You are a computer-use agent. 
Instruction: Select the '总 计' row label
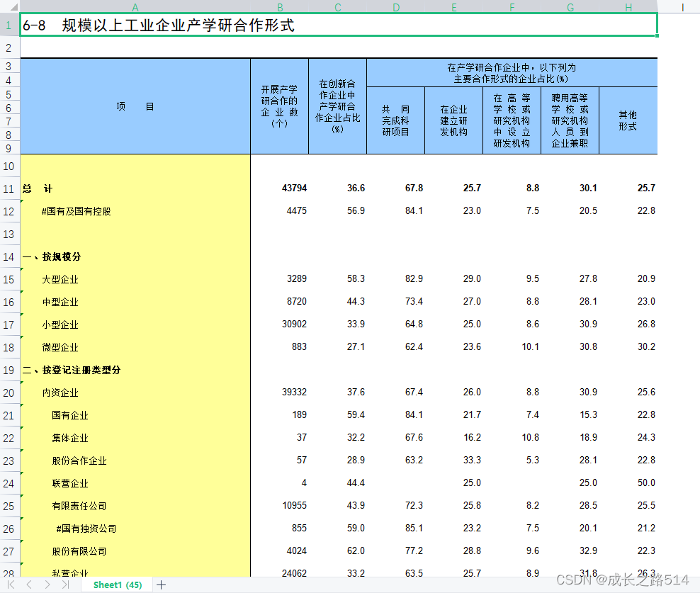click(135, 188)
